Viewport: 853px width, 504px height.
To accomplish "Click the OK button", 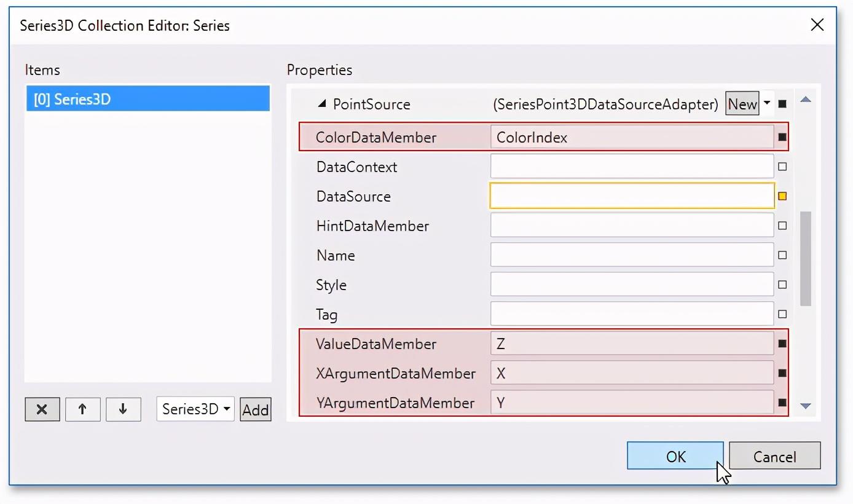I will click(x=675, y=456).
